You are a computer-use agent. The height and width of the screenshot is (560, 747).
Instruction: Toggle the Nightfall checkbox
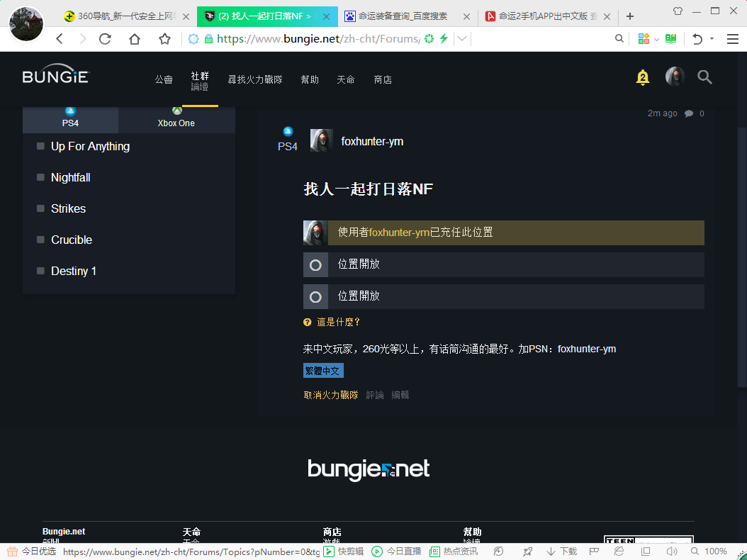pos(40,177)
